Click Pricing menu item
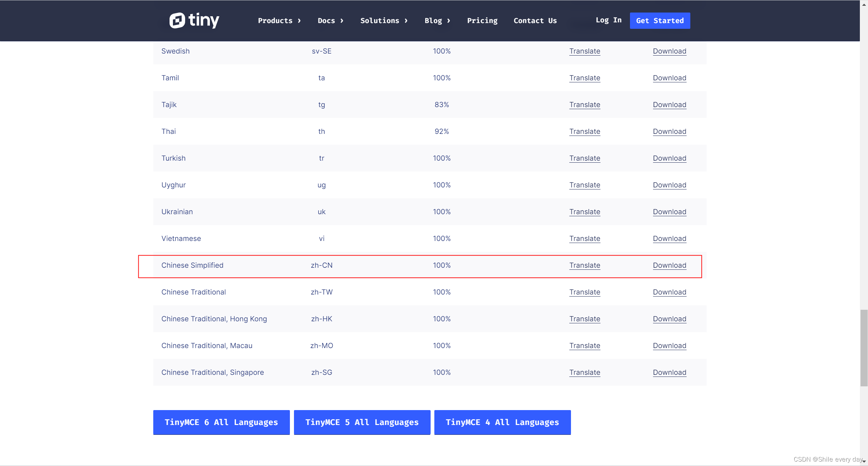Screen dimensions: 868x466 pyautogui.click(x=482, y=21)
